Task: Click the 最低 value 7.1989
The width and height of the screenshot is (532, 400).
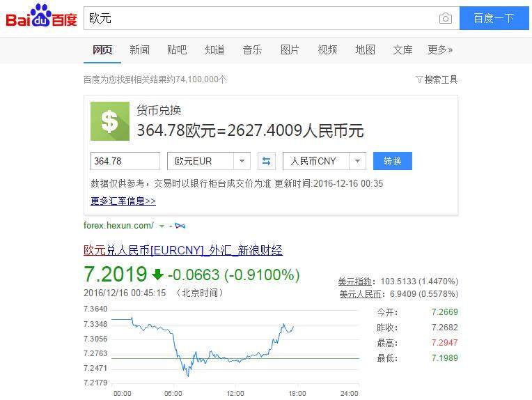Action: (445, 358)
